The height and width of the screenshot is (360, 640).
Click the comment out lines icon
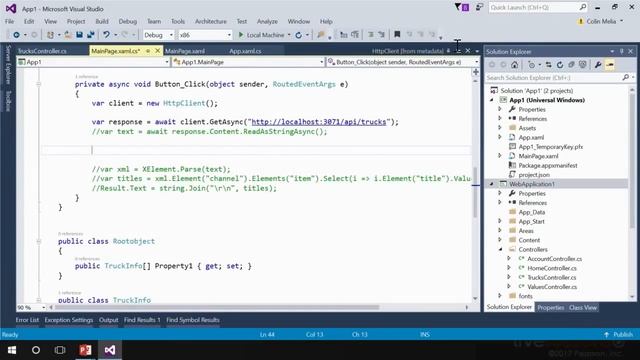click(371, 35)
